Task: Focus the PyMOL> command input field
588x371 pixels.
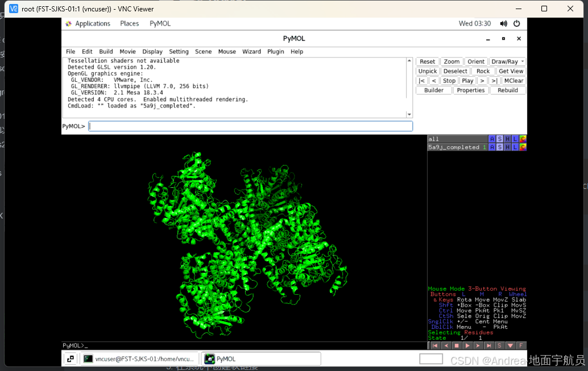Action: point(251,126)
